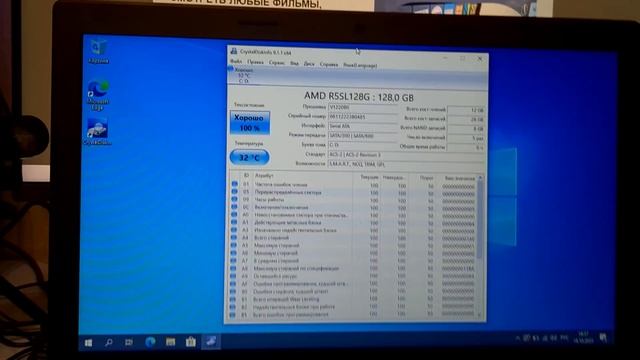640x360 pixels.
Task: Select the CrystalDiskInfo desktop shortcut
Action: (x=97, y=132)
